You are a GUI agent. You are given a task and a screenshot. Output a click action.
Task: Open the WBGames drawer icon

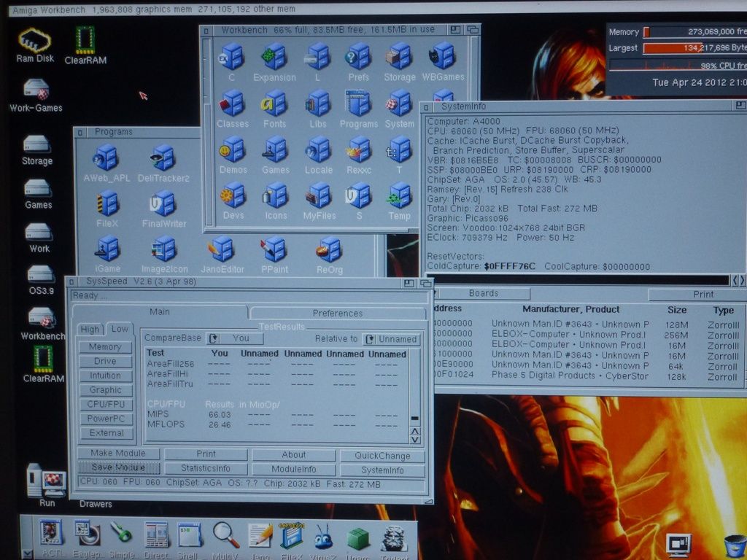coord(442,58)
